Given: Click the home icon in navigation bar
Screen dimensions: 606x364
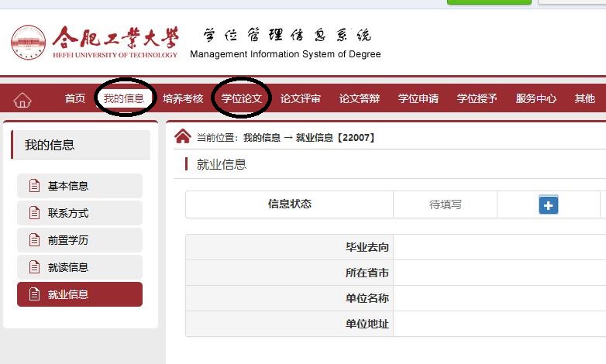Looking at the screenshot, I should pos(22,99).
